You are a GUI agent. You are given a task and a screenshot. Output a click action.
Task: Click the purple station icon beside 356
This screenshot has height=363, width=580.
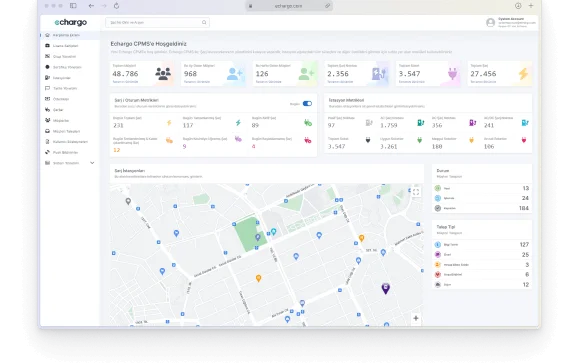click(x=472, y=122)
